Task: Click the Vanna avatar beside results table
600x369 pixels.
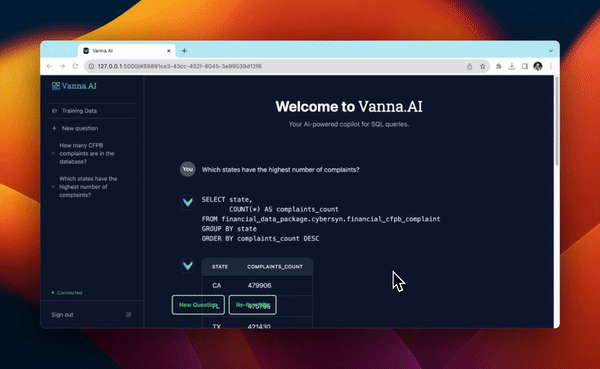Action: 188,265
